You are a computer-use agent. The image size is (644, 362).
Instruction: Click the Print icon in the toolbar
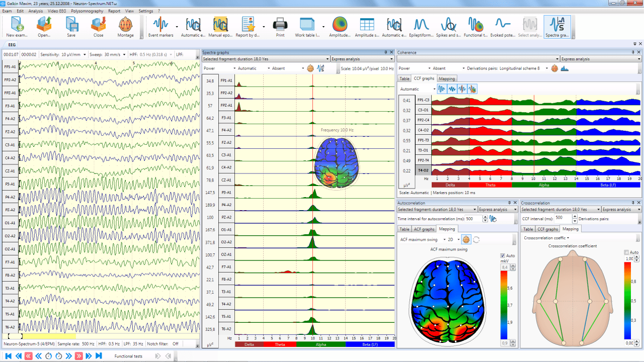pyautogui.click(x=280, y=24)
